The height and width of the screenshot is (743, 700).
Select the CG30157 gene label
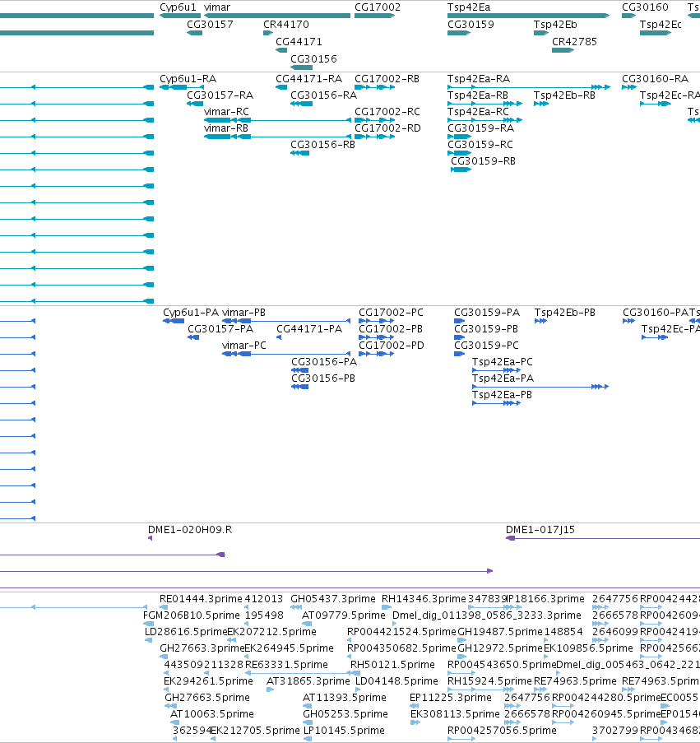tap(210, 25)
